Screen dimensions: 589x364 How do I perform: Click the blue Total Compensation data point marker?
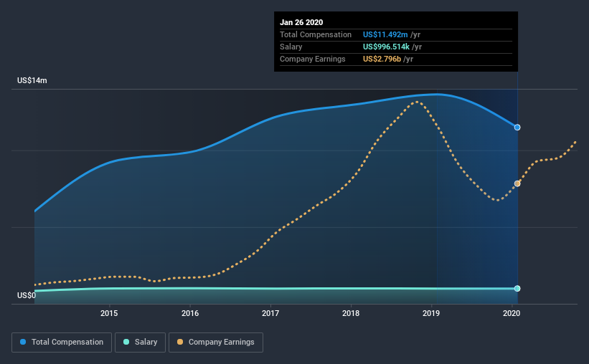pos(517,128)
